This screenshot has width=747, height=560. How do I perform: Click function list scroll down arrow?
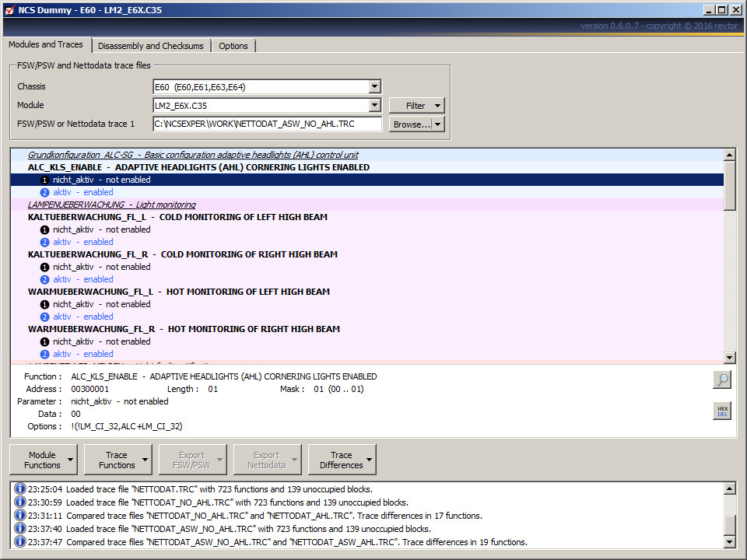click(729, 357)
